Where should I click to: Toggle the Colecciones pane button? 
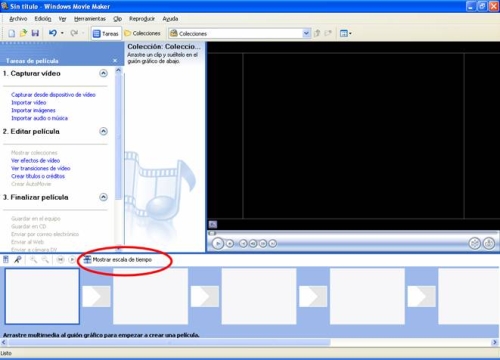point(142,33)
